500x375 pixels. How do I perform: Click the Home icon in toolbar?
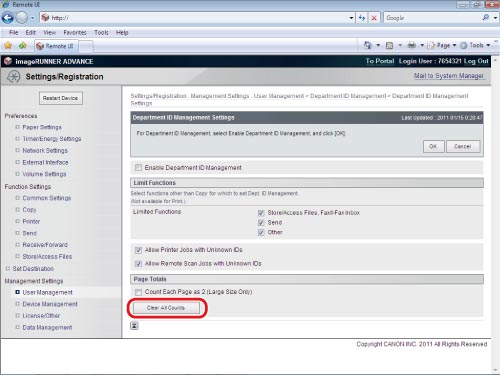(368, 45)
